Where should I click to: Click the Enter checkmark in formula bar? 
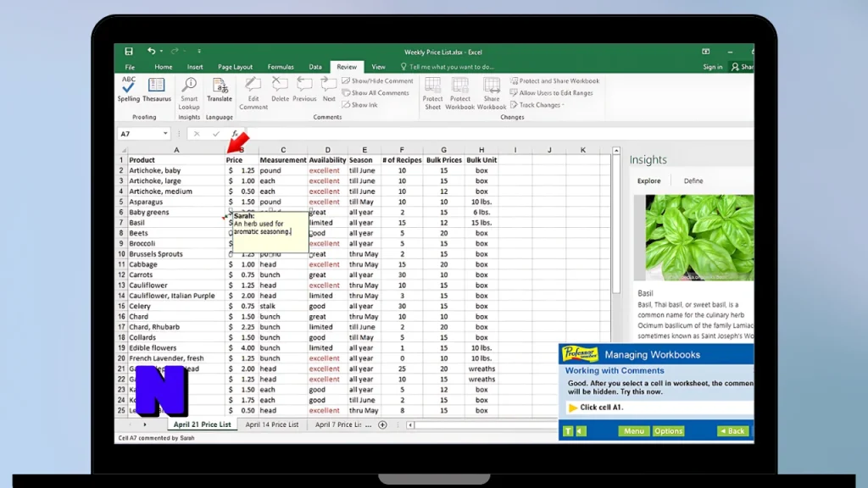coord(216,134)
